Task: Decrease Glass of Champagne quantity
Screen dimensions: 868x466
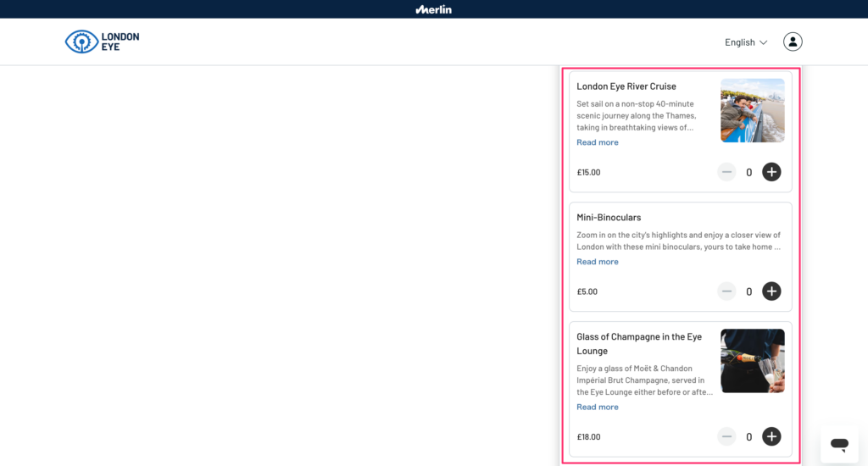Action: click(x=726, y=436)
